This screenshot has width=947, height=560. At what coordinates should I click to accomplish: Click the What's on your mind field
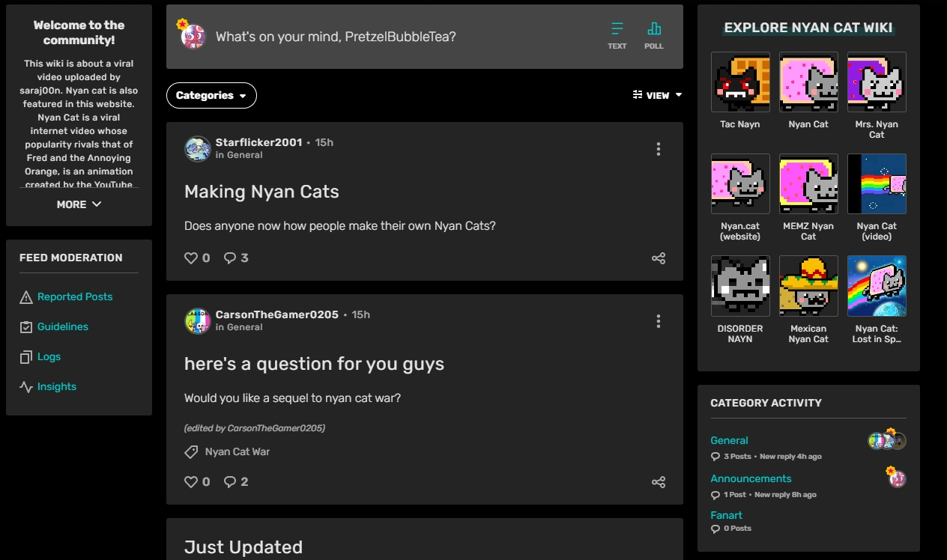[336, 37]
